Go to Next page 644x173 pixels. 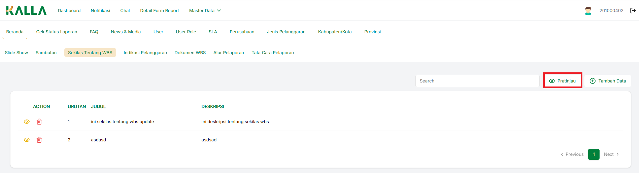click(x=611, y=154)
